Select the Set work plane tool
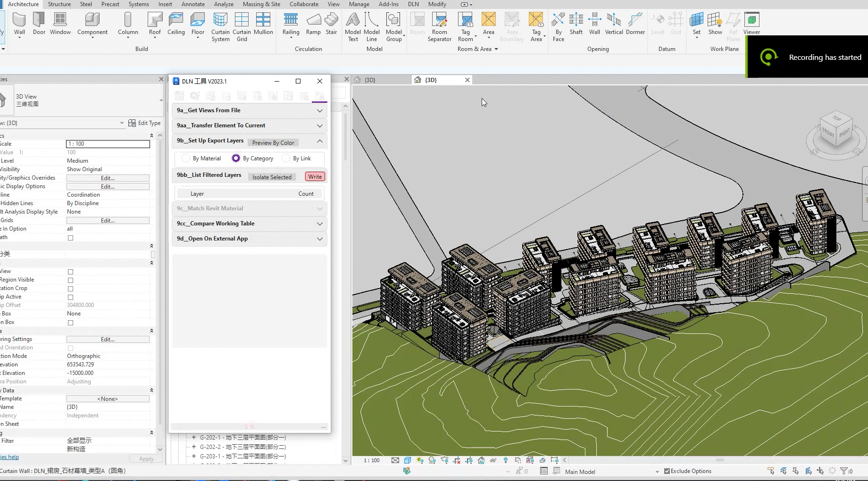 697,25
